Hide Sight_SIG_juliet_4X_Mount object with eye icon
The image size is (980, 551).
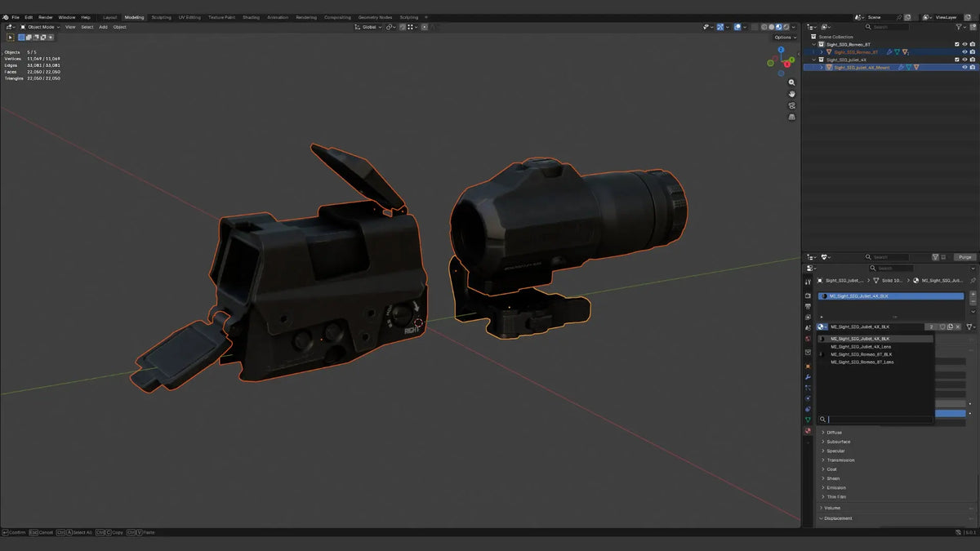click(964, 67)
